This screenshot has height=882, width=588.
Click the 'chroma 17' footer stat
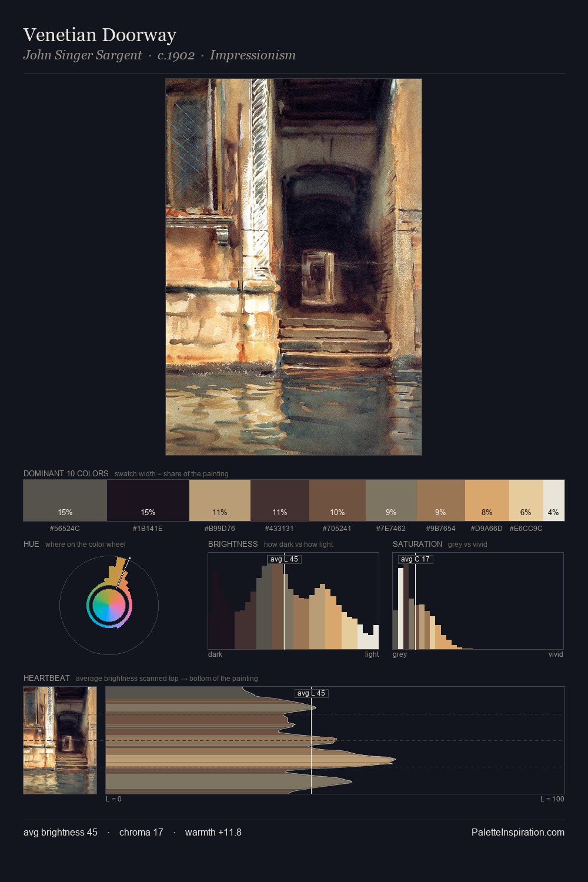(141, 832)
